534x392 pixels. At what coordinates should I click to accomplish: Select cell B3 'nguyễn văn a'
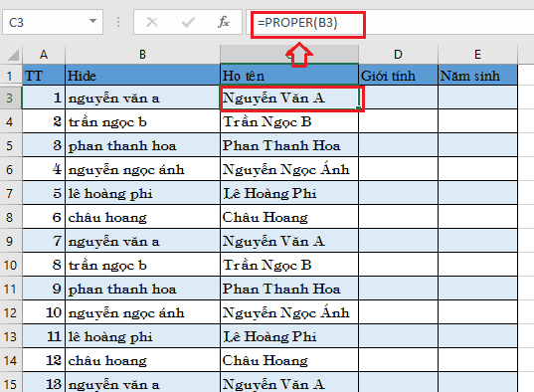142,98
